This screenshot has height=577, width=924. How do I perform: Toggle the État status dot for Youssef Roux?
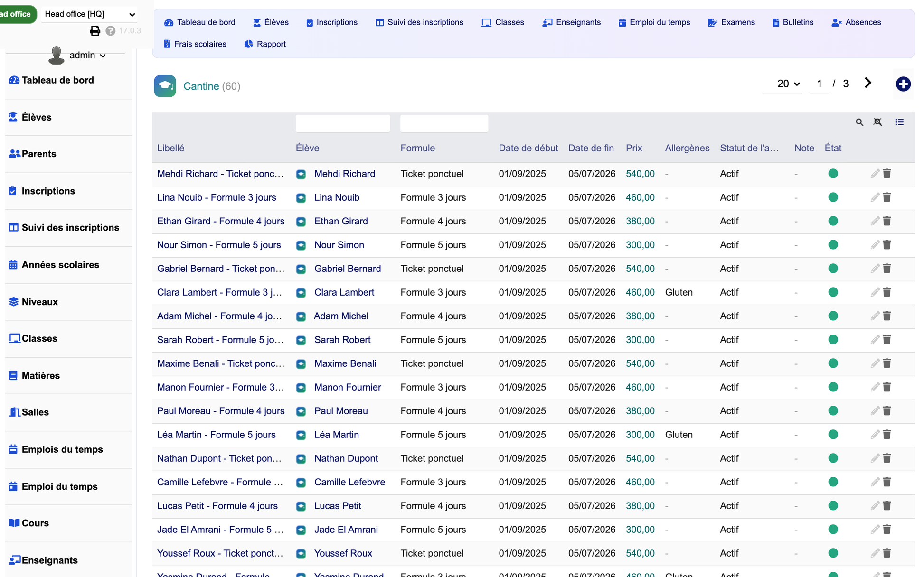click(833, 553)
